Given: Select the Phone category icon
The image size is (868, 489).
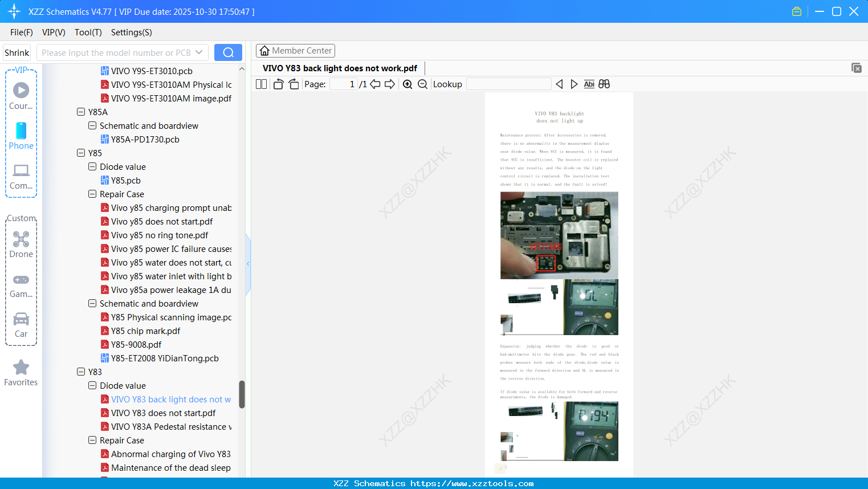Looking at the screenshot, I should [x=21, y=131].
